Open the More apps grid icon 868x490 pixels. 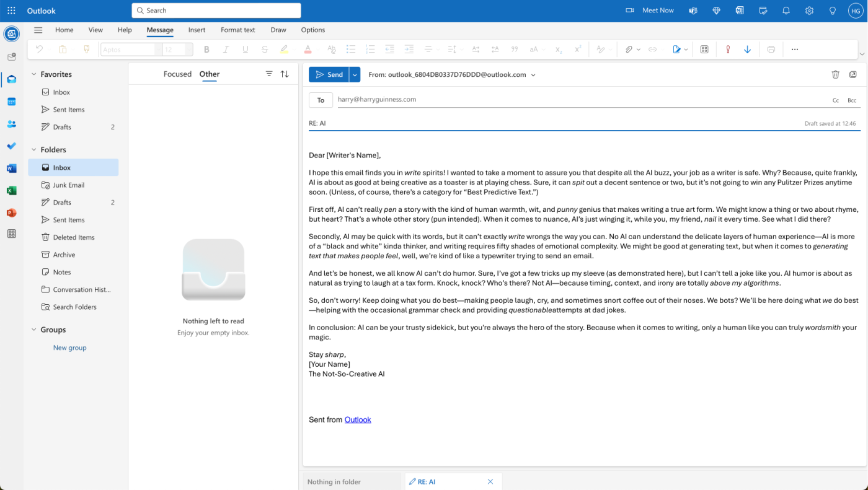(x=11, y=234)
